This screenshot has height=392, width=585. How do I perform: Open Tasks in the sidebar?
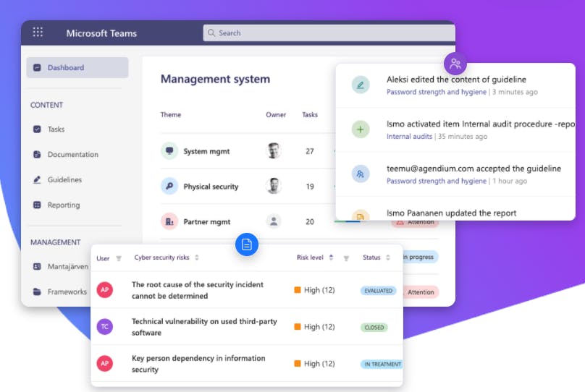56,129
